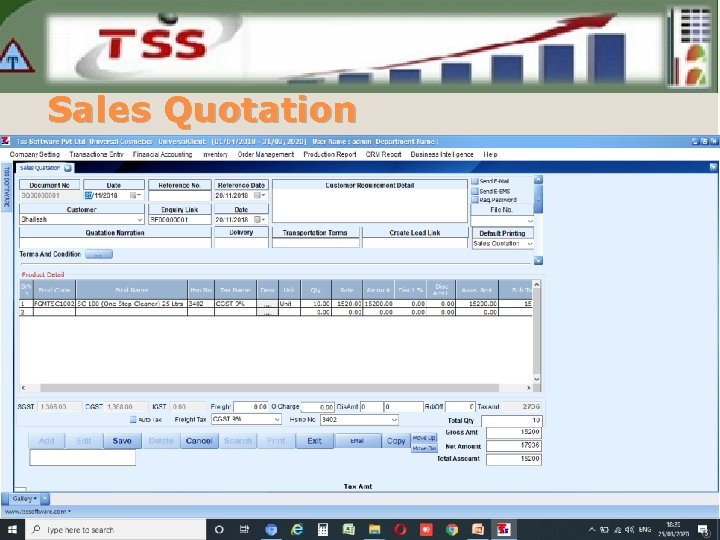Viewport: 720px width, 540px height.
Task: Click the Move Up button
Action: [x=424, y=438]
